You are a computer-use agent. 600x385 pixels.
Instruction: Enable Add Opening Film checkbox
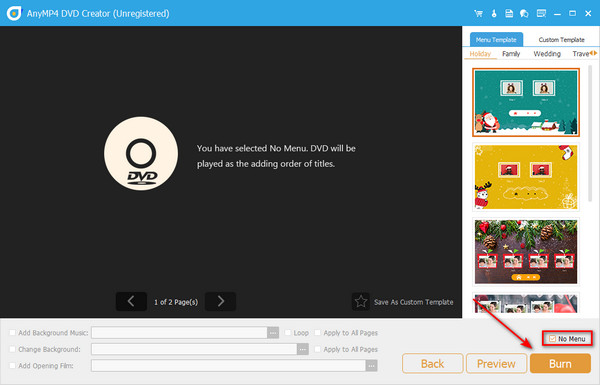13,365
